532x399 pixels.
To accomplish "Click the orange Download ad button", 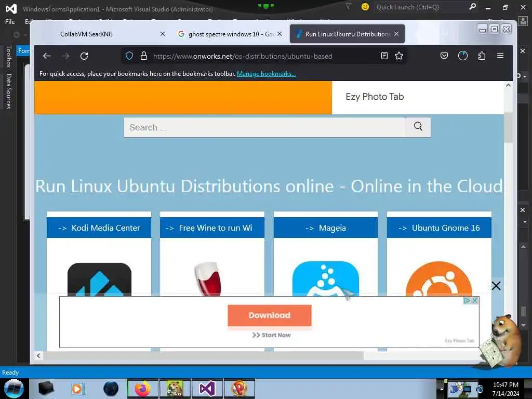I will click(270, 315).
